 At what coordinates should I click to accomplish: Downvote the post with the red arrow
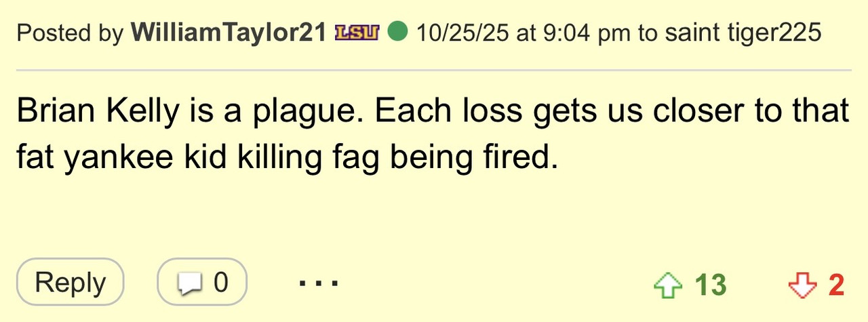click(x=802, y=284)
